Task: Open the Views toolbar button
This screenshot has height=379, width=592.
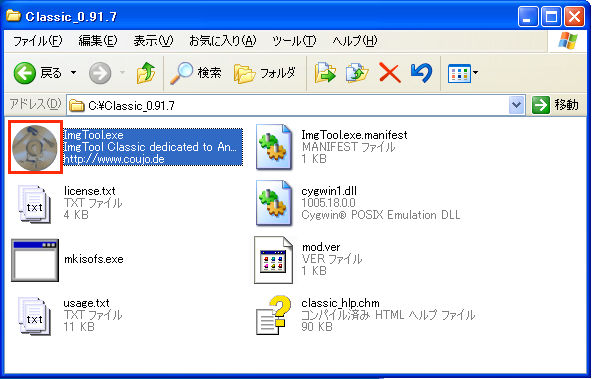Action: [x=459, y=73]
